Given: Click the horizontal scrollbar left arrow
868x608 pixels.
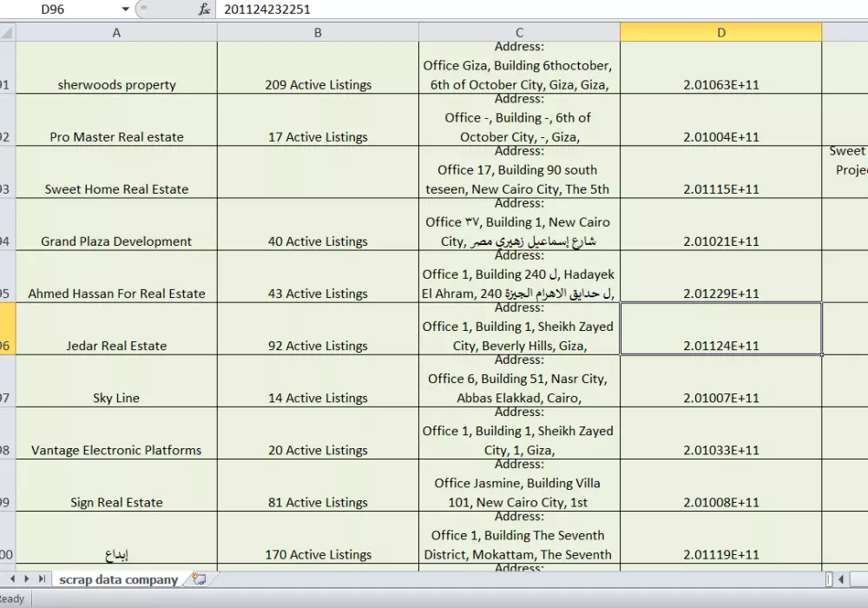Looking at the screenshot, I should click(841, 579).
